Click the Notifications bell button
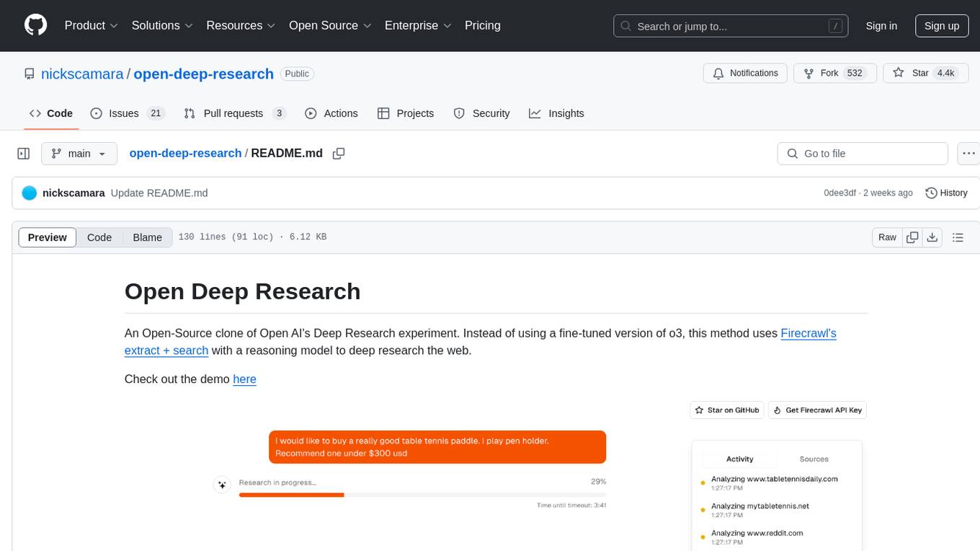 point(745,74)
